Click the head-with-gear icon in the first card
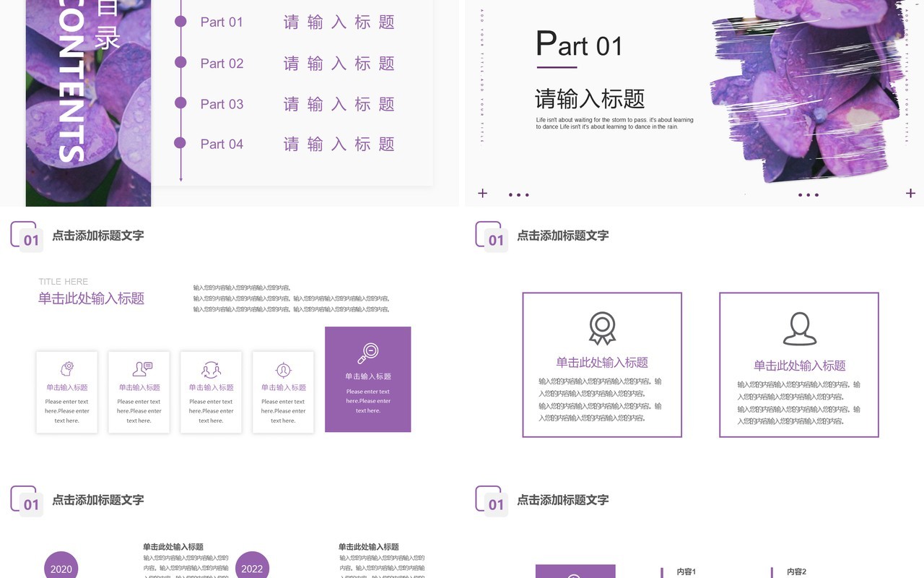 point(67,369)
